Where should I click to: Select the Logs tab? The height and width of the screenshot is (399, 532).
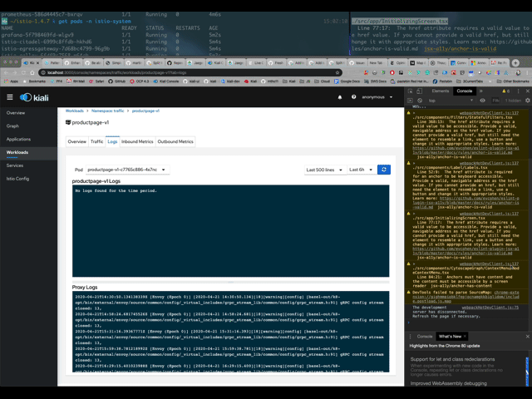click(112, 141)
